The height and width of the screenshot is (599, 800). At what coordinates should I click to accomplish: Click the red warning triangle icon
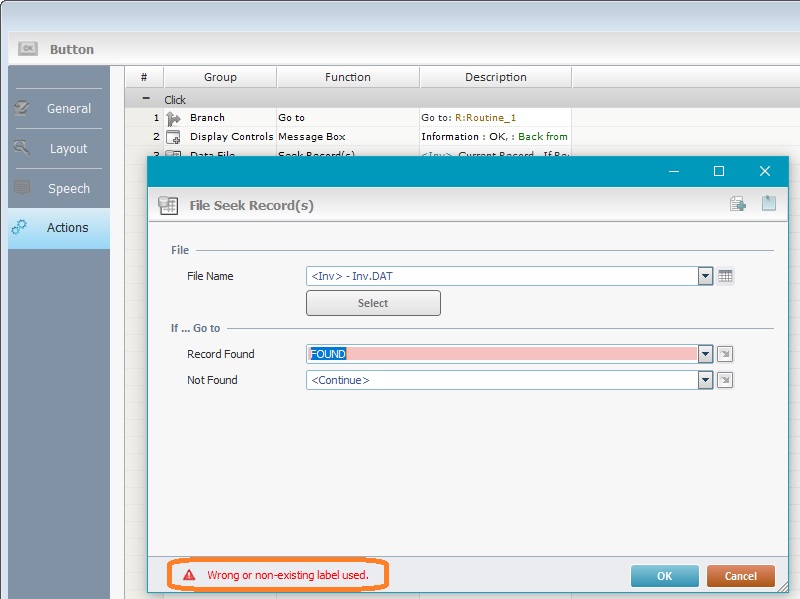187,575
